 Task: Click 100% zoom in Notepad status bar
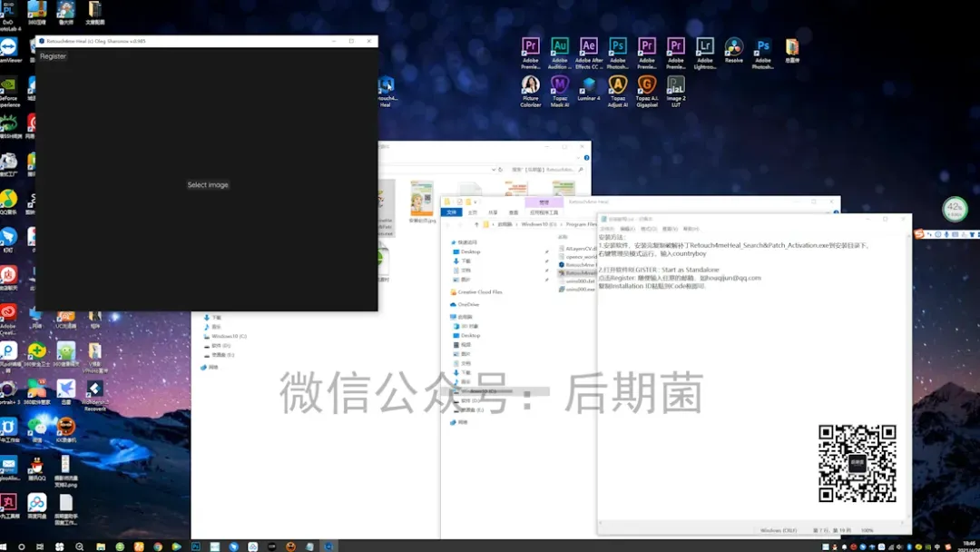(x=867, y=530)
